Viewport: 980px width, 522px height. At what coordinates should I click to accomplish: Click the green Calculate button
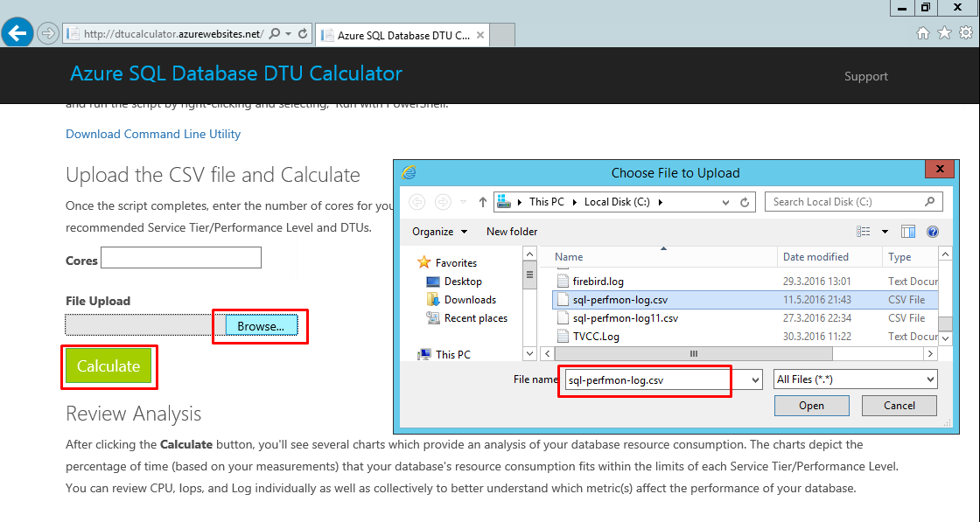click(x=108, y=365)
